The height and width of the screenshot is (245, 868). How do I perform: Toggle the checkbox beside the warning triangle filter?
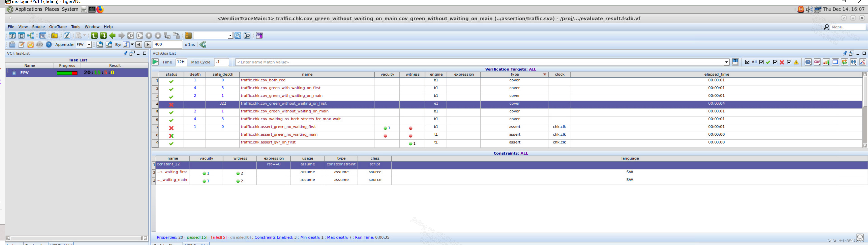789,62
